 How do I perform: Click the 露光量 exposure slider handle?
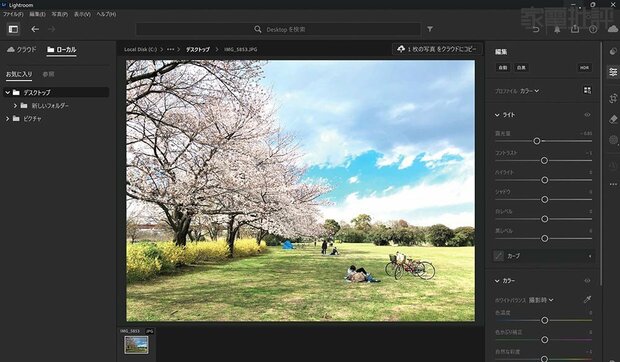pyautogui.click(x=537, y=141)
